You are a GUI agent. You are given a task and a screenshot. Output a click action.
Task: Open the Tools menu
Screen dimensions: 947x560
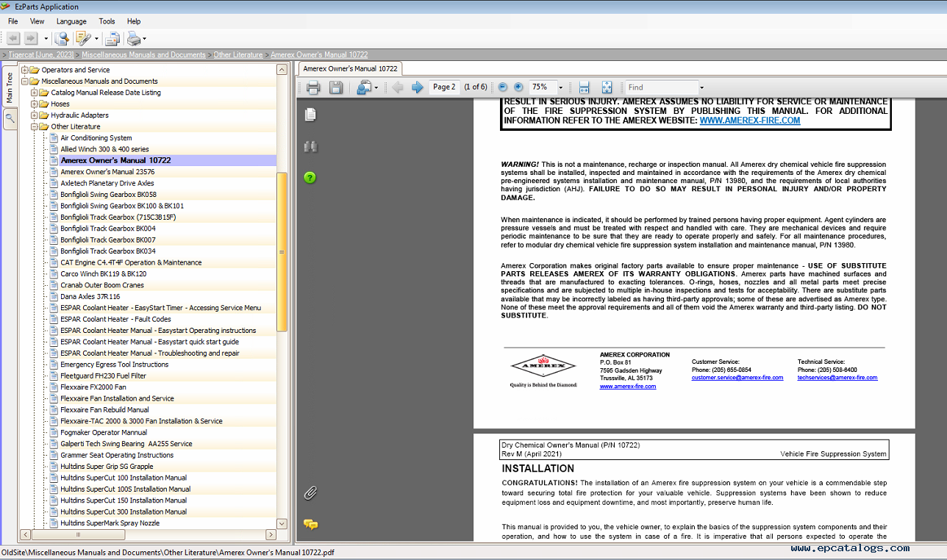pyautogui.click(x=107, y=21)
